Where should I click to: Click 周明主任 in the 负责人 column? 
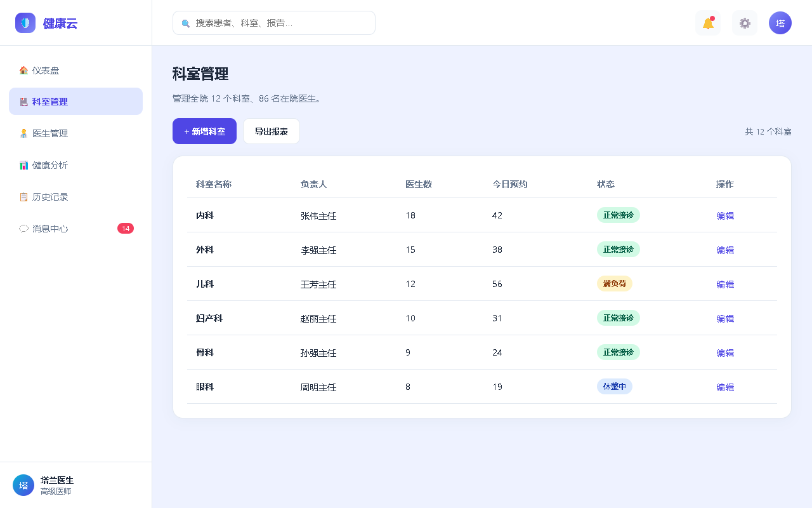point(318,387)
